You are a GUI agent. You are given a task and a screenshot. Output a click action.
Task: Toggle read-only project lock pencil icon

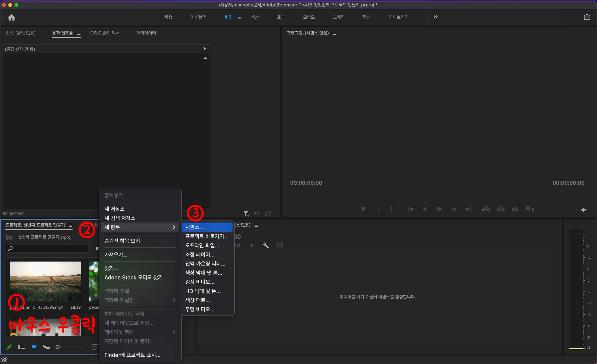click(9, 347)
